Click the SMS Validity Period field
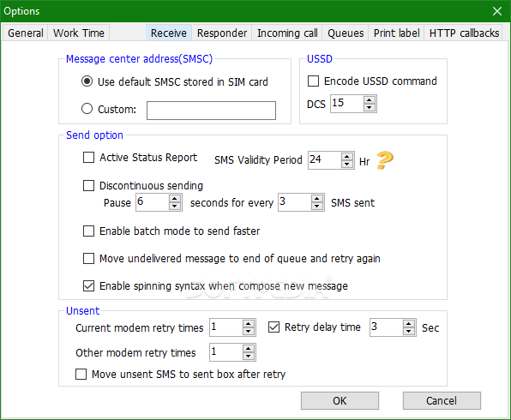 pos(325,160)
